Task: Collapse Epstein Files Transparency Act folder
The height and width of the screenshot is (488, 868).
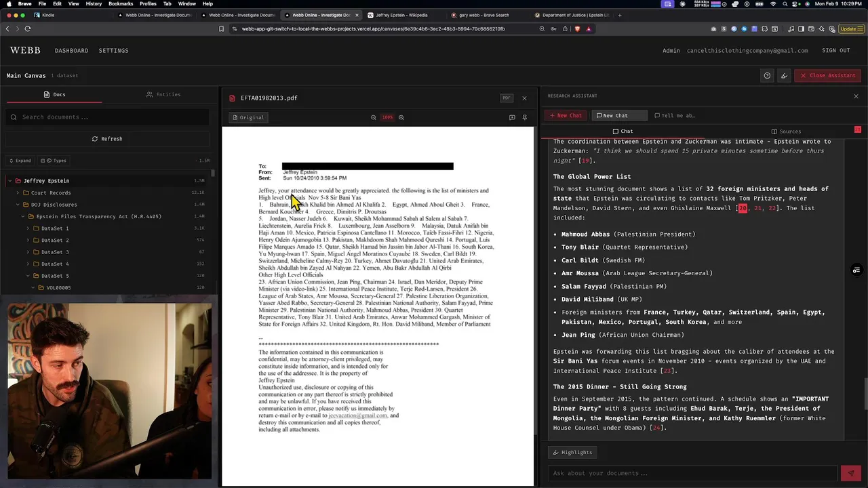Action: point(22,216)
